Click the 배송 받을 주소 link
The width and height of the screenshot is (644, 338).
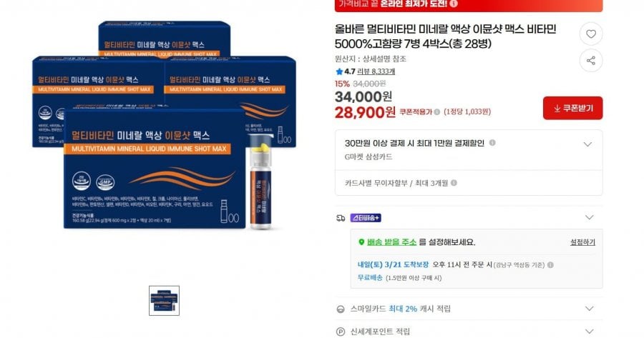tap(391, 242)
